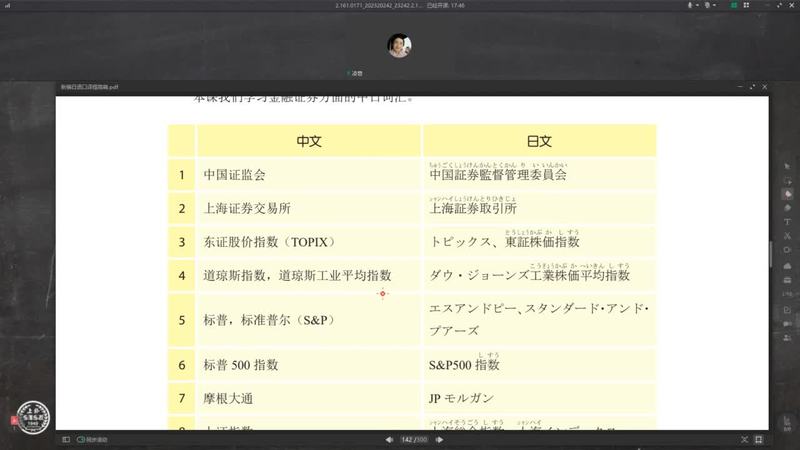
Task: Select the pointer cursor tool in right toolbar
Action: pos(788,164)
